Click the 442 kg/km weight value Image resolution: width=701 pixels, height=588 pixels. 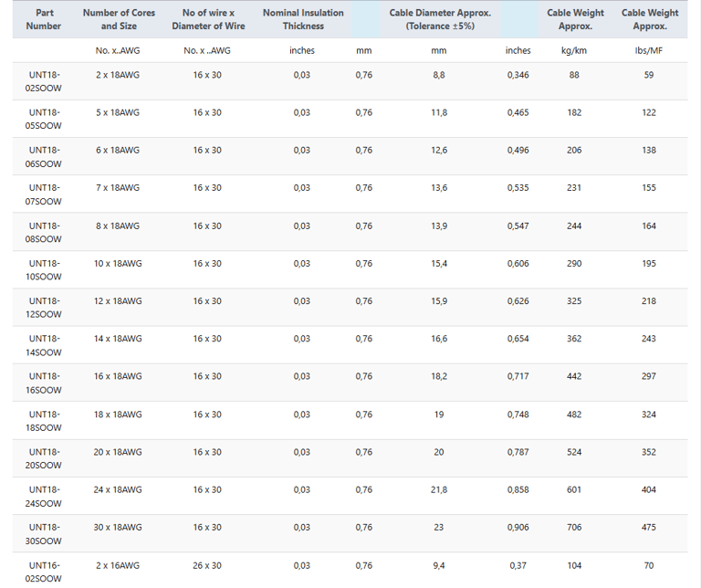(574, 376)
